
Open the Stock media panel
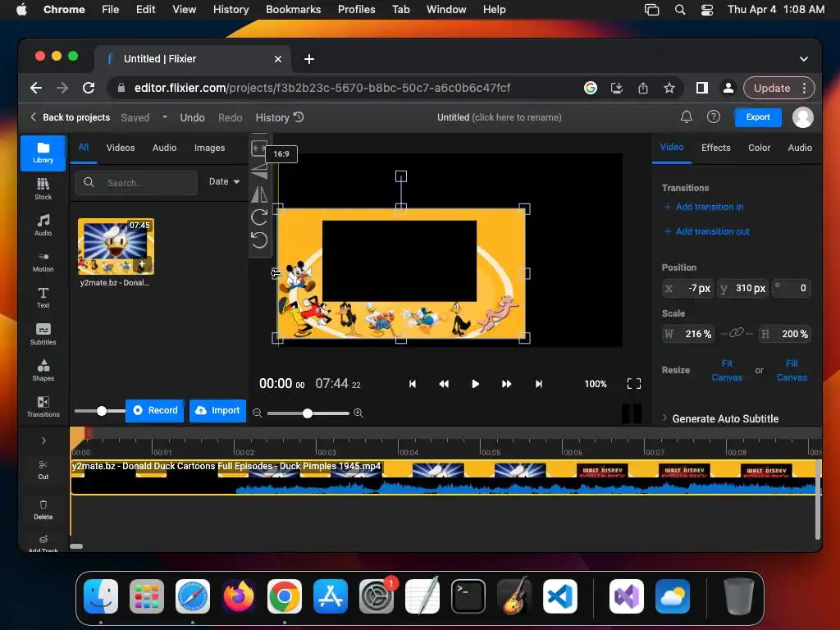pyautogui.click(x=43, y=189)
